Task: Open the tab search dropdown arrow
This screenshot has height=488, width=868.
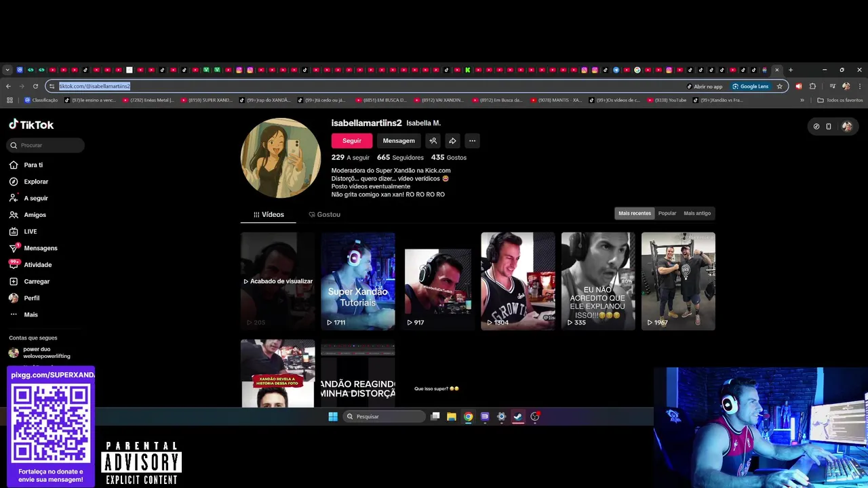Action: tap(7, 70)
